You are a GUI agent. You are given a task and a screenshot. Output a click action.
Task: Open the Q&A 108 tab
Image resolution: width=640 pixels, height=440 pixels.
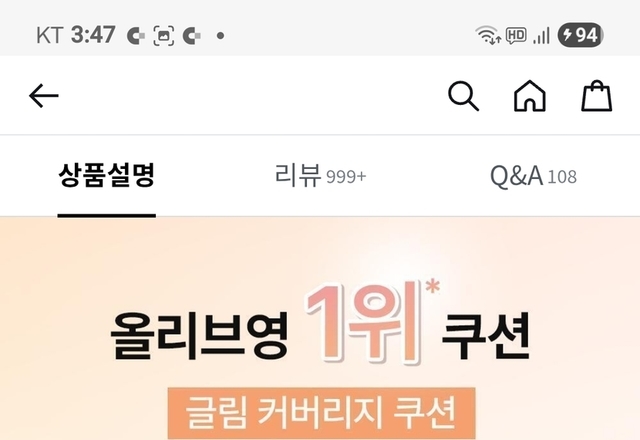coord(533,176)
